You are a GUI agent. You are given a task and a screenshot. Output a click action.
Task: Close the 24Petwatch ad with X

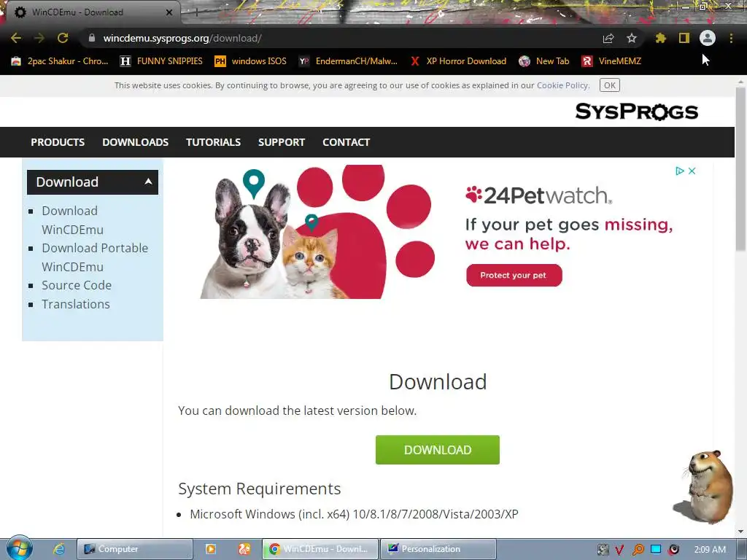coord(692,171)
